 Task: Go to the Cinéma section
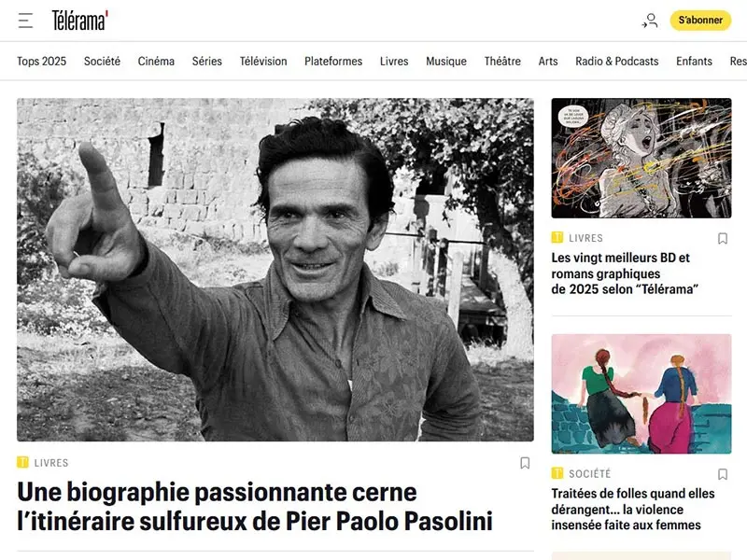tap(156, 62)
